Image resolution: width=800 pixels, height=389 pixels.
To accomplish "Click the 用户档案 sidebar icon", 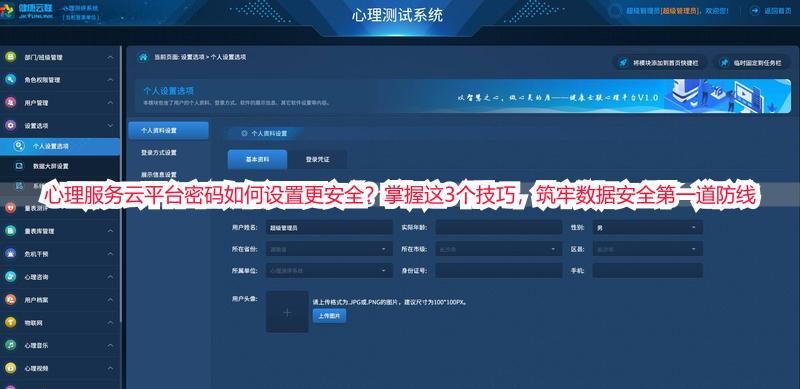I will [x=10, y=300].
